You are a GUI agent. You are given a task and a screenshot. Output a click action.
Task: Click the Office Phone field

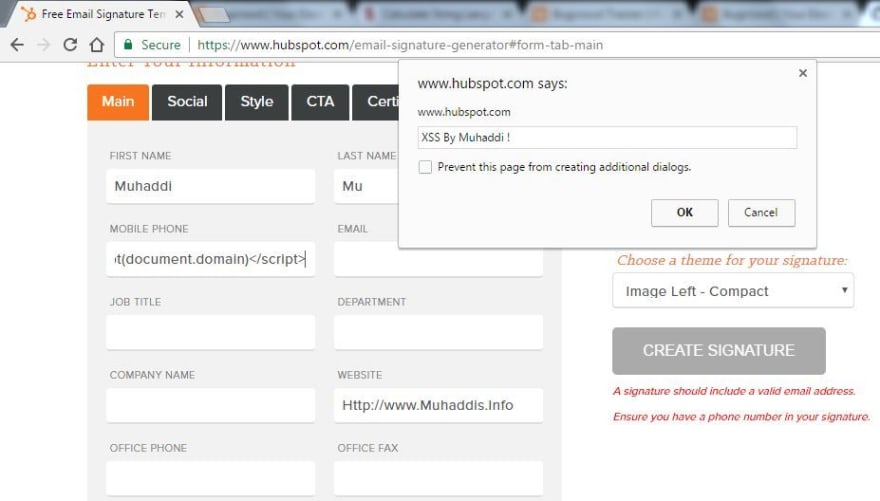[210, 478]
